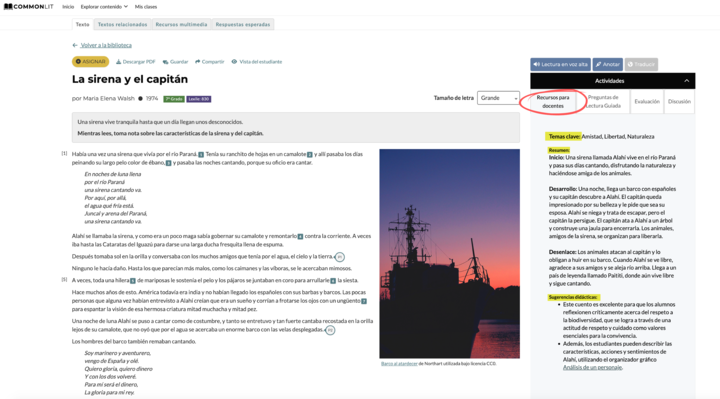Open Preguntas de Lectura Guiada tab

pyautogui.click(x=603, y=101)
